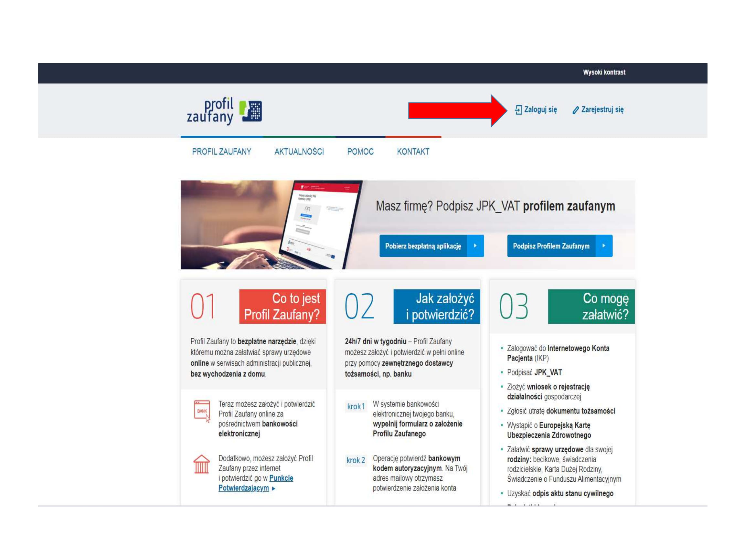Open the KONTAKT menu item
756x534 pixels.
[413, 152]
